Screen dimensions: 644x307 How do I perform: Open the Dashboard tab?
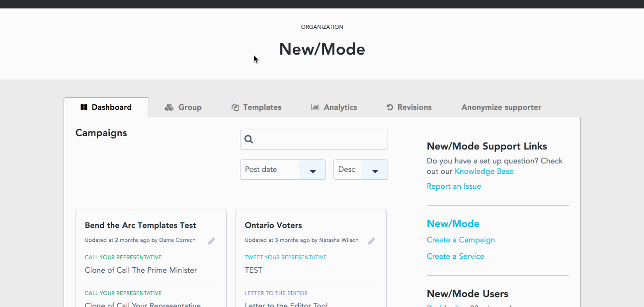[x=106, y=107]
